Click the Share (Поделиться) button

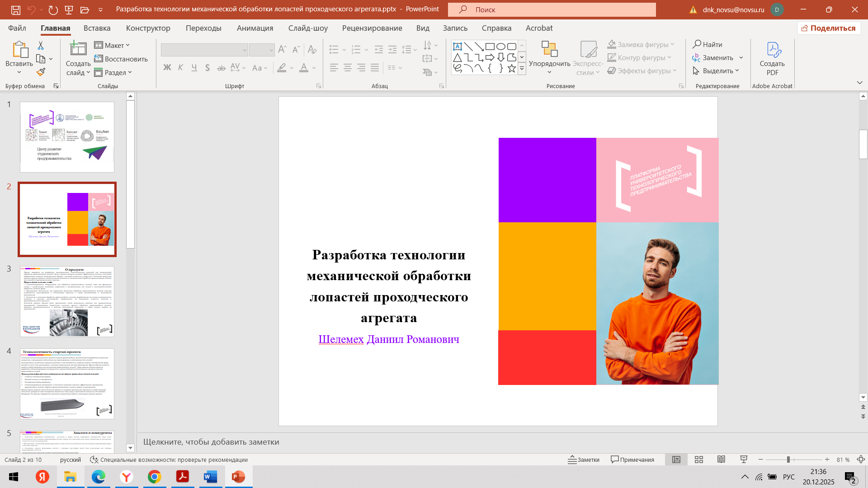pos(829,28)
